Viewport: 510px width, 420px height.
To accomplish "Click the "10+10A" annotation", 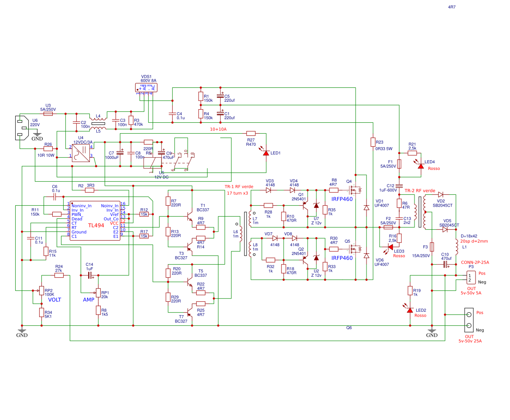I will click(218, 129).
